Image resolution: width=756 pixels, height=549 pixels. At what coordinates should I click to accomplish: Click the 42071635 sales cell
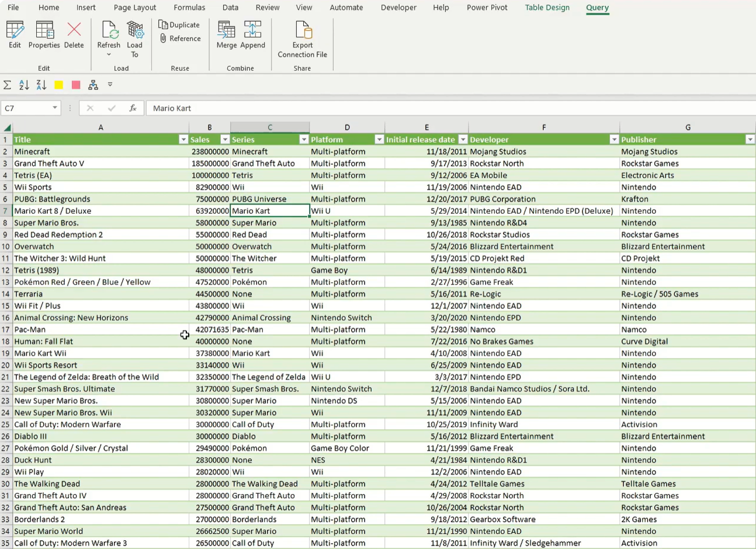point(210,329)
